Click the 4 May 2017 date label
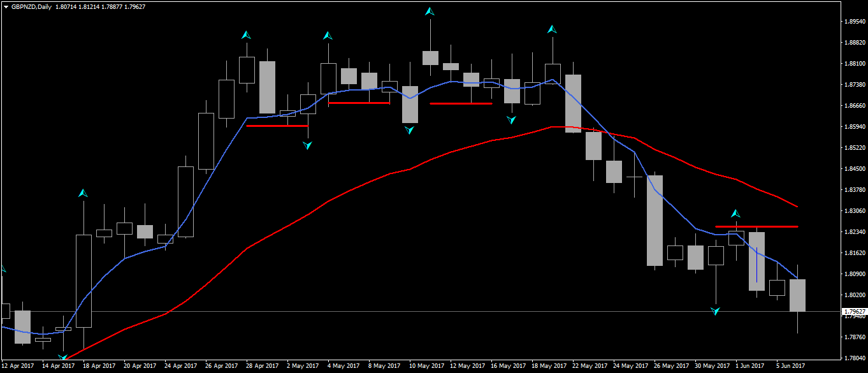The height and width of the screenshot is (373, 868). pyautogui.click(x=345, y=366)
